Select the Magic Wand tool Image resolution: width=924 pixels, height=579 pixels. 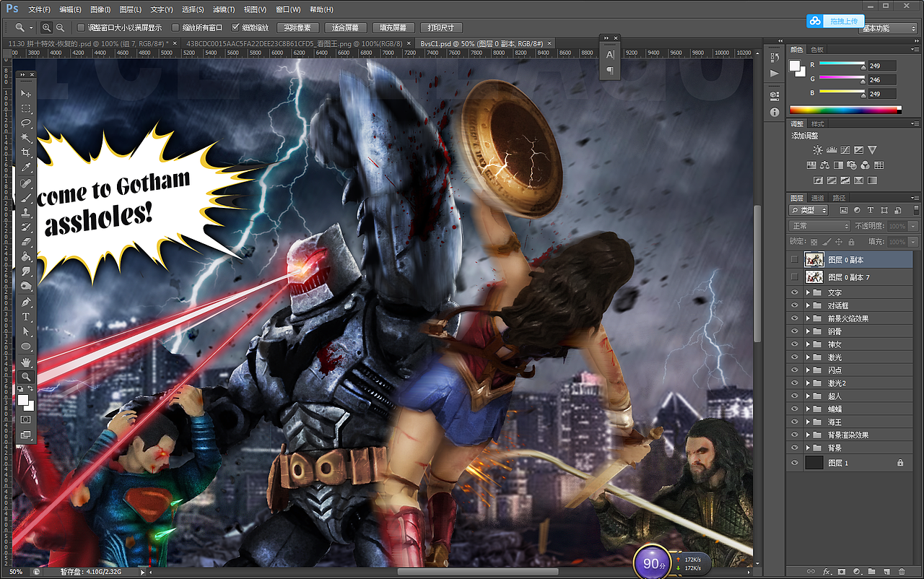(26, 138)
